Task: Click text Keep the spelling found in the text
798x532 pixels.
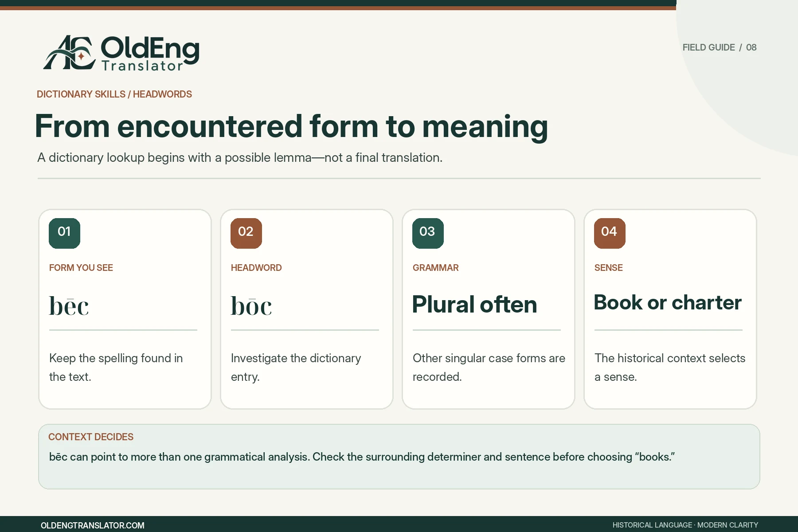Action: click(116, 368)
